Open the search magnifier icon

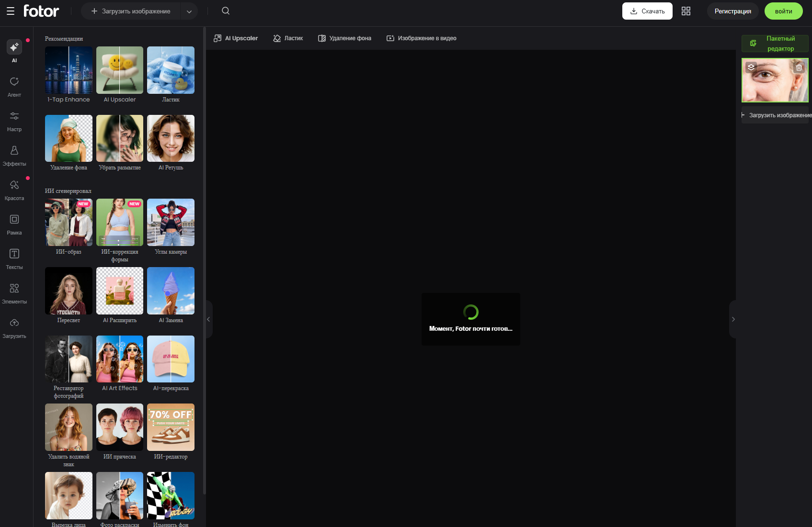(x=226, y=11)
